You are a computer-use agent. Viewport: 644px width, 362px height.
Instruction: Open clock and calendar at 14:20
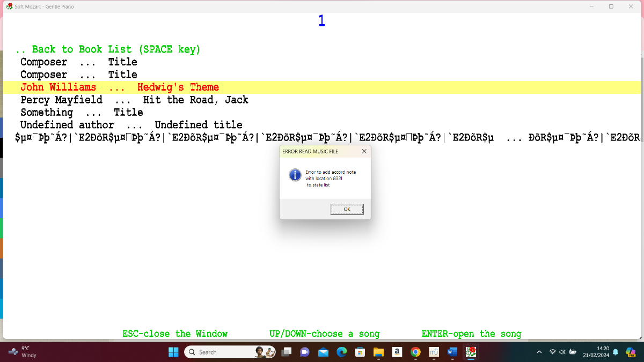click(x=597, y=352)
